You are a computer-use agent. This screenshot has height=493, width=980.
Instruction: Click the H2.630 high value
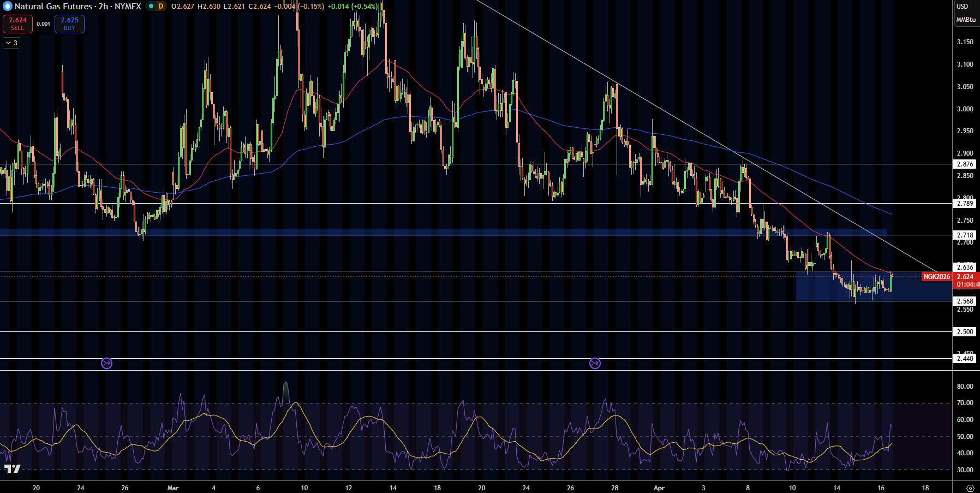click(x=209, y=7)
